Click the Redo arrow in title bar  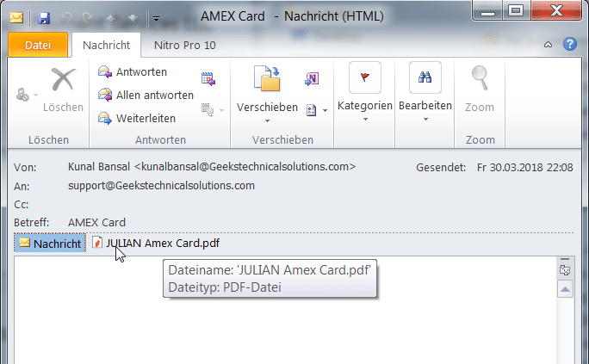[x=88, y=17]
